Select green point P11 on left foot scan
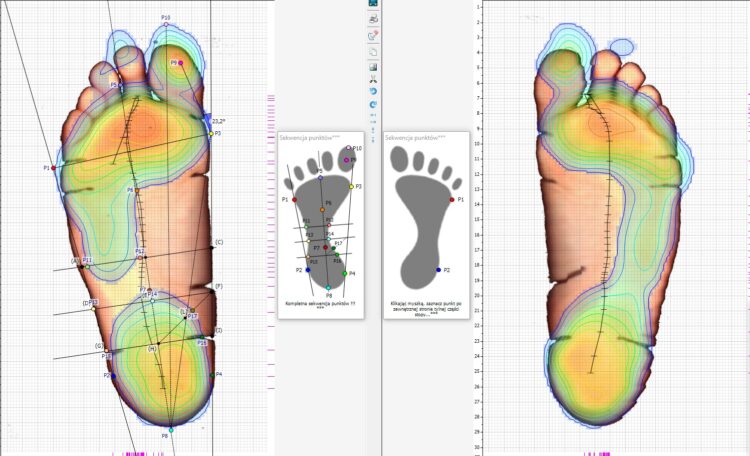 tap(87, 267)
